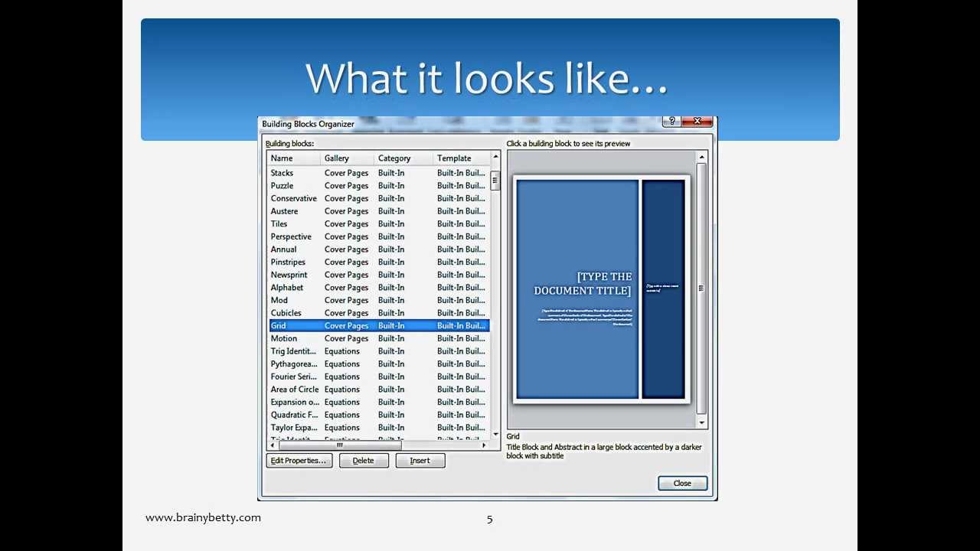Select the Annual cover page row
This screenshot has height=551, width=980.
point(378,249)
